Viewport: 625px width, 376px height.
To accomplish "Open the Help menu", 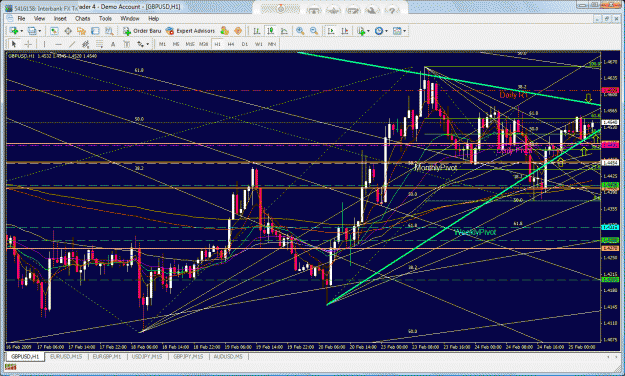I will coord(153,18).
